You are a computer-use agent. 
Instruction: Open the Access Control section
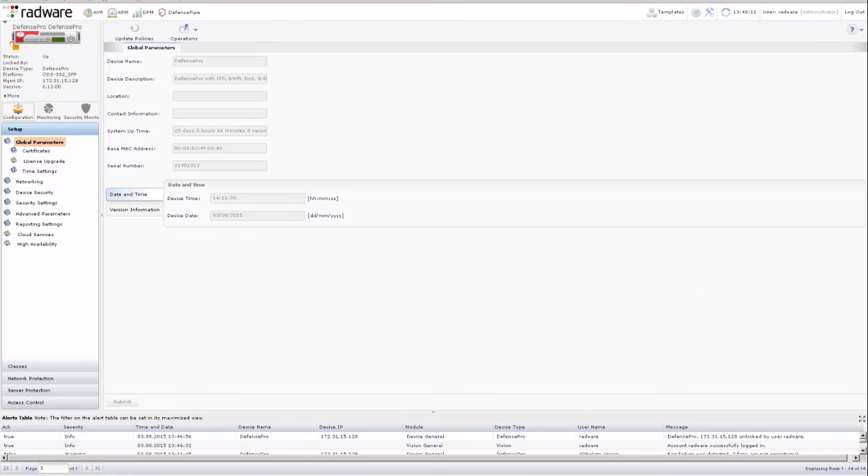[x=50, y=403]
